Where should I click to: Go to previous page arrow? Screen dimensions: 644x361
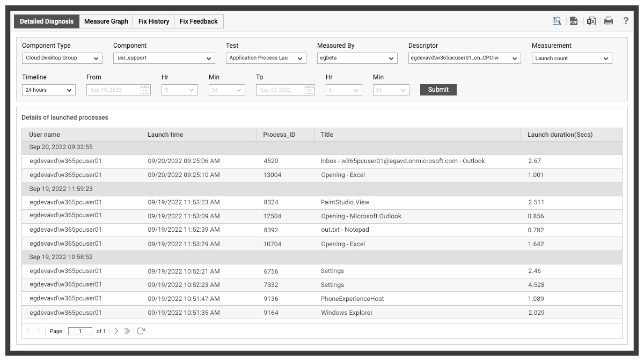[39, 331]
